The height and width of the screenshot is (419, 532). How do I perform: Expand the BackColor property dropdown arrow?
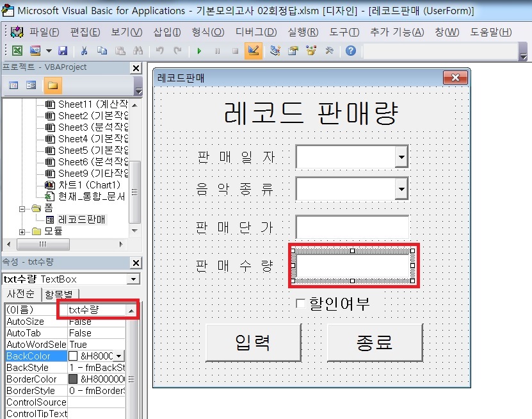pos(119,356)
